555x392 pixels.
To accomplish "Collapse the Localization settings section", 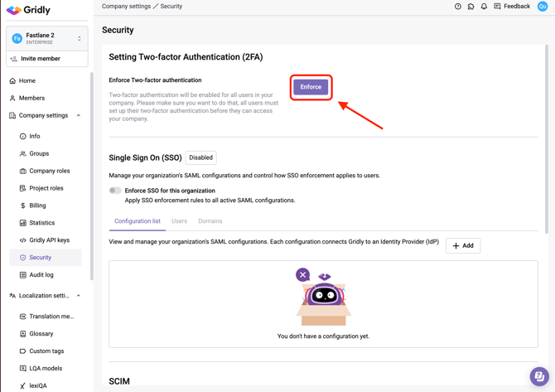I will coord(79,296).
